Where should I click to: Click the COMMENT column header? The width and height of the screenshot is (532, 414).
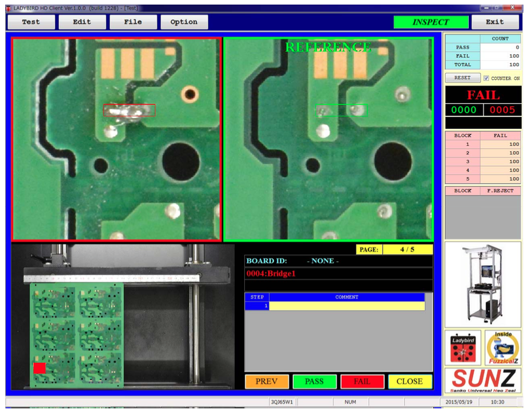346,297
